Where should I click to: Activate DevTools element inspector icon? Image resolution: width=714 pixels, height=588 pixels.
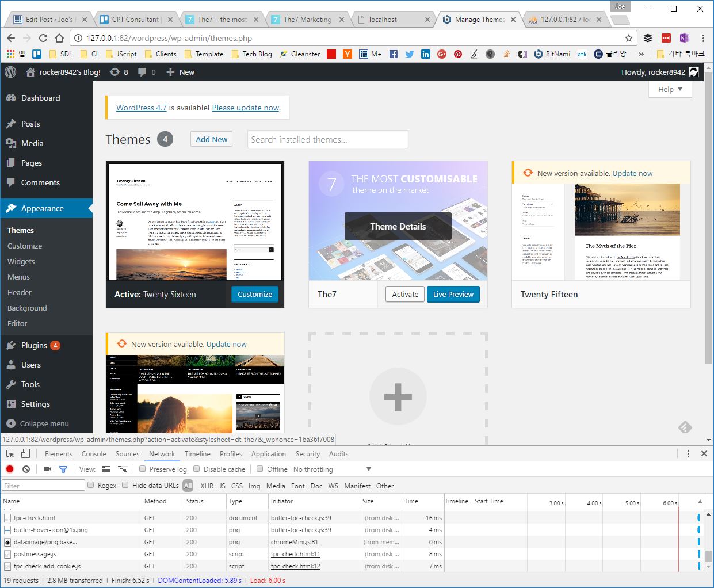coord(10,453)
